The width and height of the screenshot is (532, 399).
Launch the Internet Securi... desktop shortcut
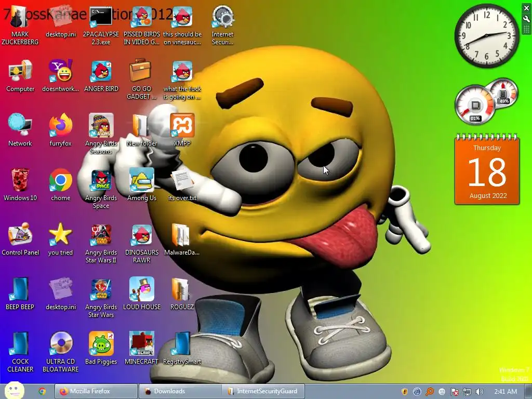pyautogui.click(x=222, y=25)
